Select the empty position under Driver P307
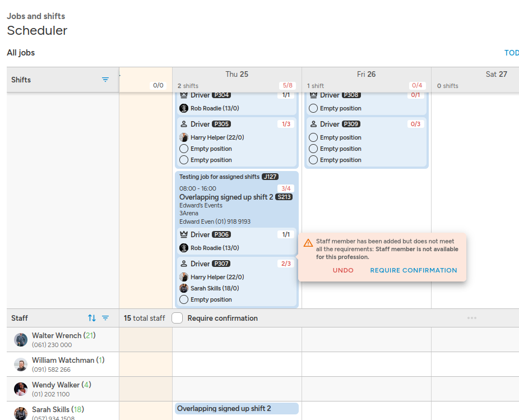Screen dimensions: 519x420 pyautogui.click(x=184, y=299)
